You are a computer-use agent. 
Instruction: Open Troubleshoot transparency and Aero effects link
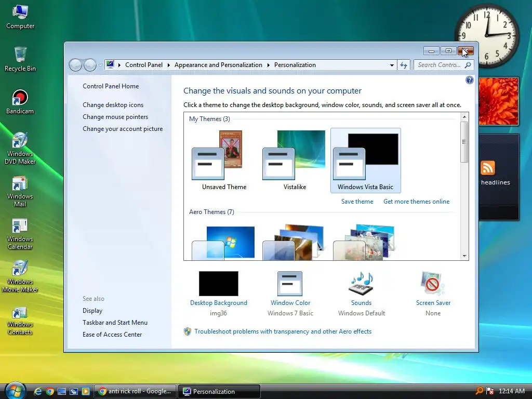283,331
